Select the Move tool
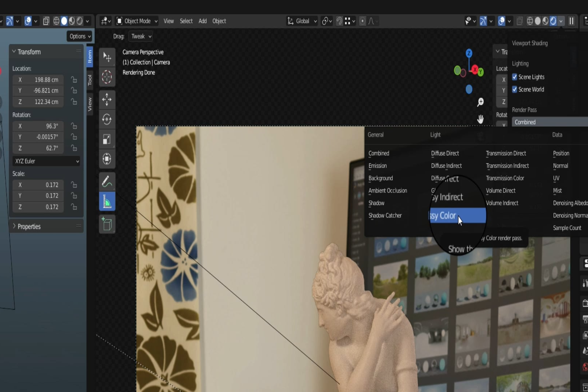The height and width of the screenshot is (392, 588). (x=107, y=99)
